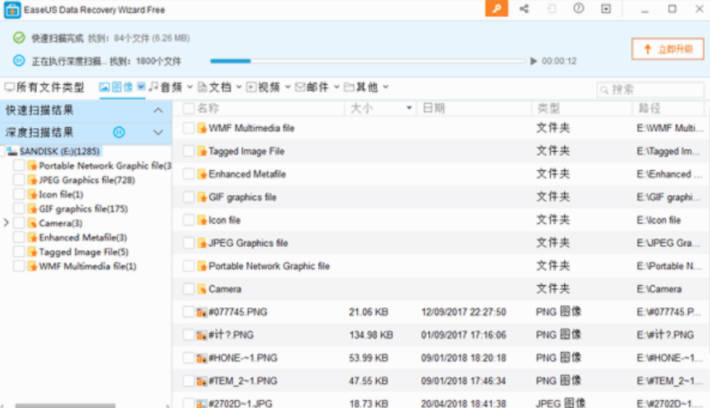Click the SANDISK drive icon in tree

pyautogui.click(x=12, y=151)
